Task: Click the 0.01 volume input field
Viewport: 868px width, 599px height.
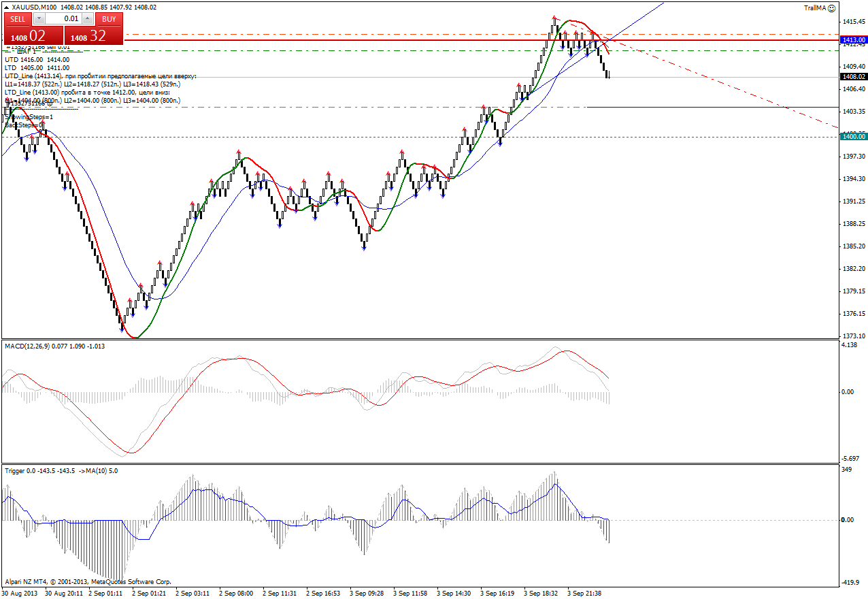Action: click(x=64, y=19)
